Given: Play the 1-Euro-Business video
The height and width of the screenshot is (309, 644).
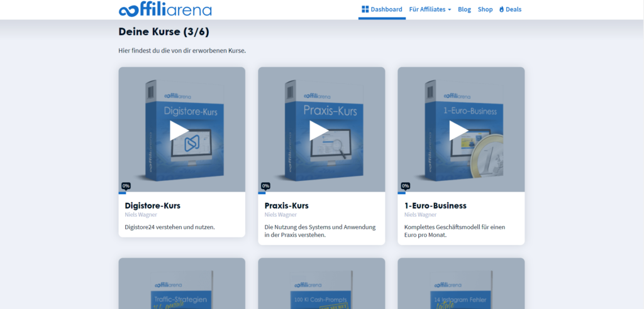Looking at the screenshot, I should (458, 131).
